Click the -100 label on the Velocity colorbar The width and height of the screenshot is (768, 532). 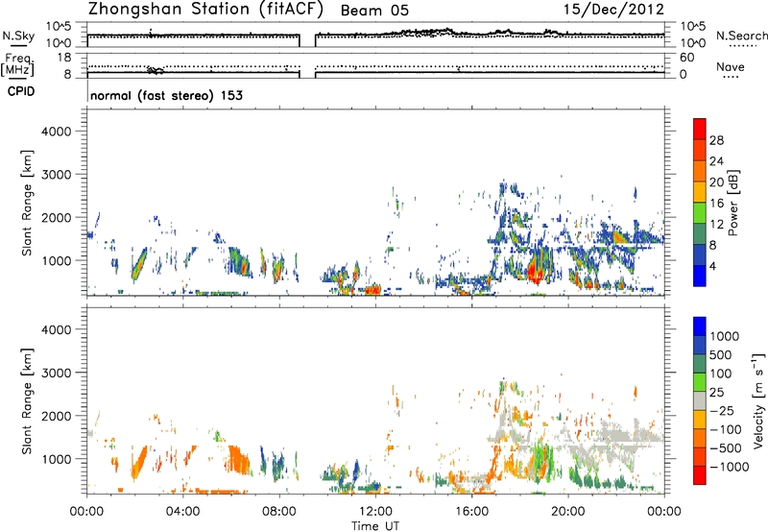[x=725, y=429]
